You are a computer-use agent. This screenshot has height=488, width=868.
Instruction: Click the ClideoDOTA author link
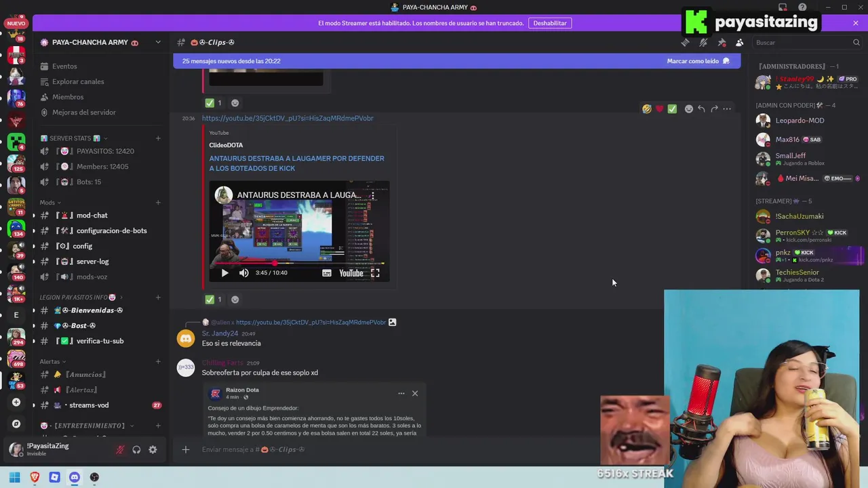226,145
